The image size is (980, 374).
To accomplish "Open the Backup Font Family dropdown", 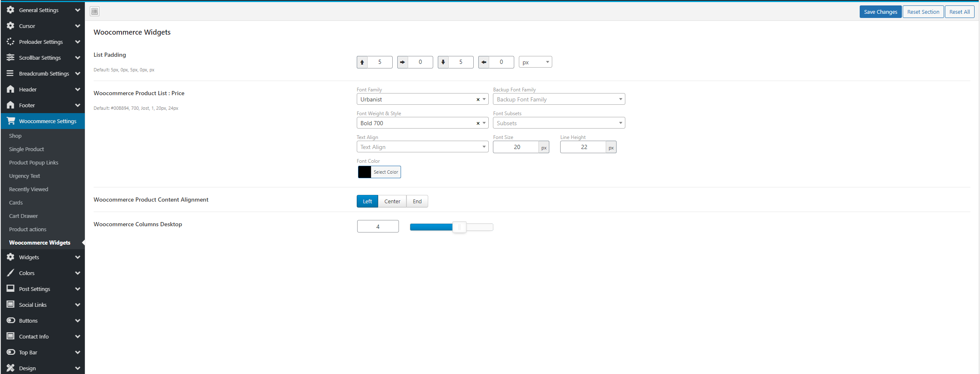I will tap(559, 99).
